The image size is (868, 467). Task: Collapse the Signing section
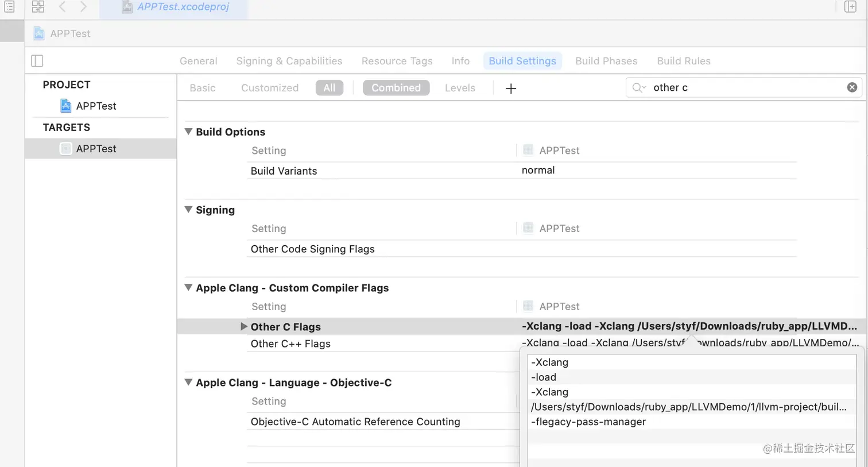(188, 210)
